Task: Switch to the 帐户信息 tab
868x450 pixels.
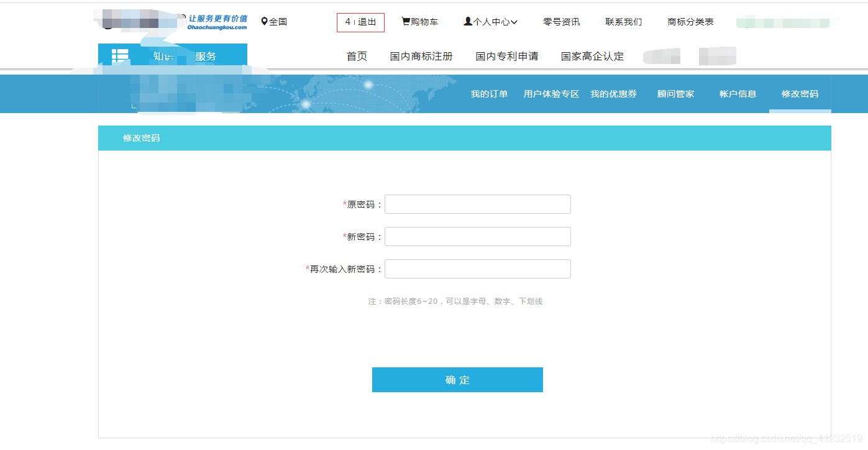Action: (738, 94)
